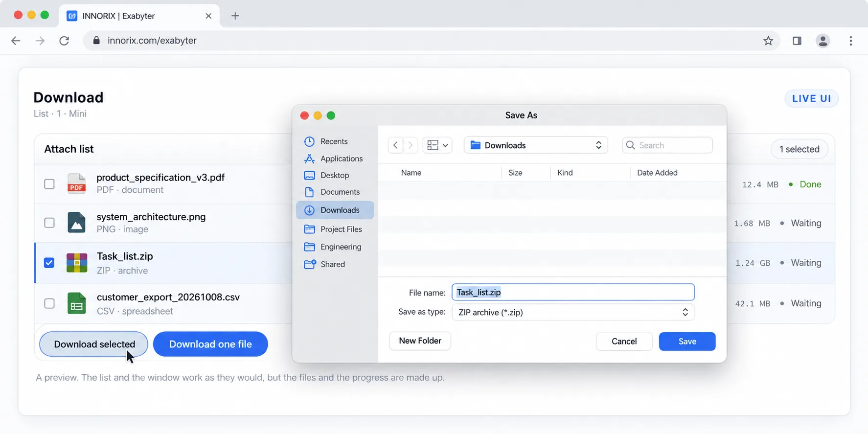Image resolution: width=868 pixels, height=434 pixels.
Task: Click the Save button
Action: 687,342
